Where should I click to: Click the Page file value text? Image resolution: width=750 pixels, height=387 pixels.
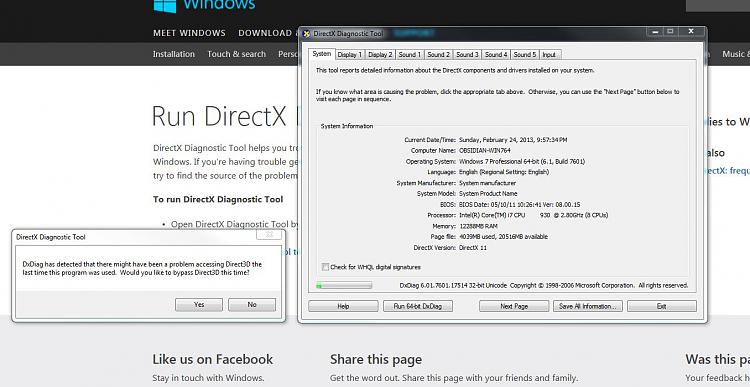[x=503, y=237]
